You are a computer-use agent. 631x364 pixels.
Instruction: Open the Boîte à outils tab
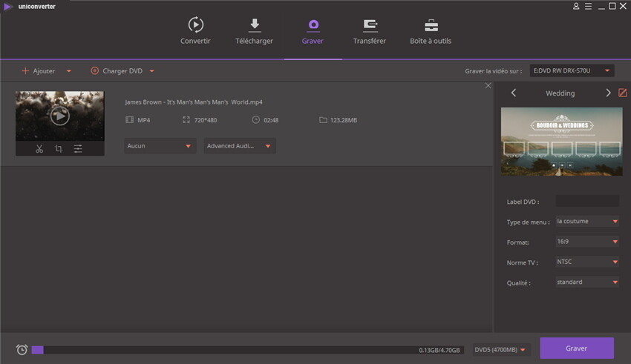coord(431,30)
